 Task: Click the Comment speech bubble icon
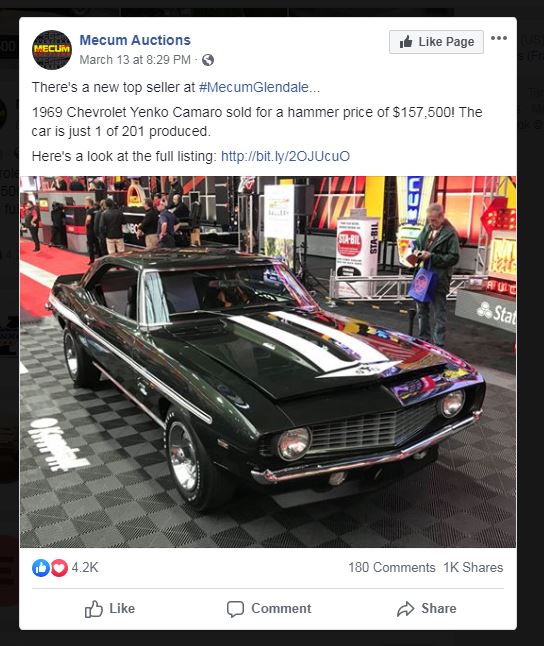pos(235,609)
